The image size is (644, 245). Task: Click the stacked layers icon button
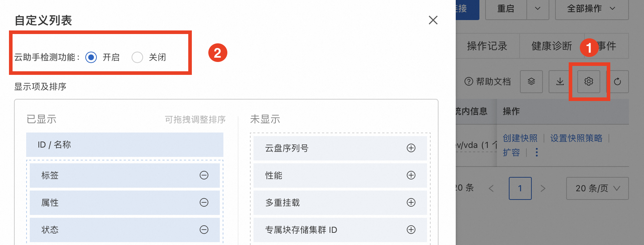click(531, 82)
